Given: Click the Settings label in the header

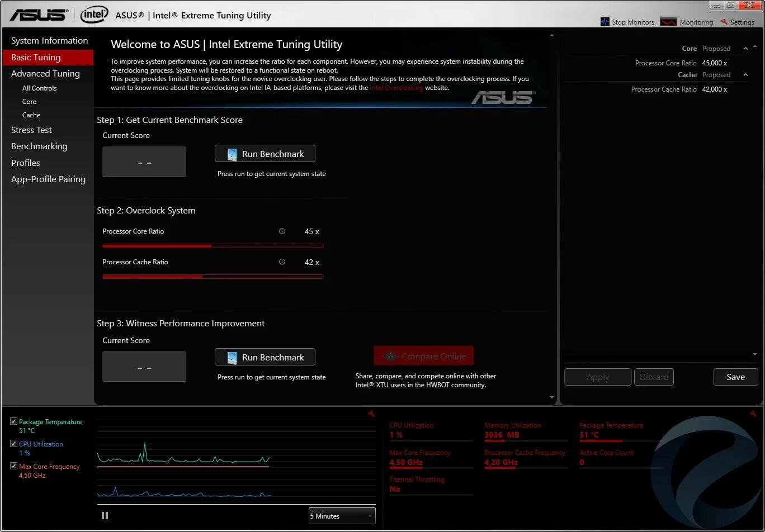Looking at the screenshot, I should (742, 22).
